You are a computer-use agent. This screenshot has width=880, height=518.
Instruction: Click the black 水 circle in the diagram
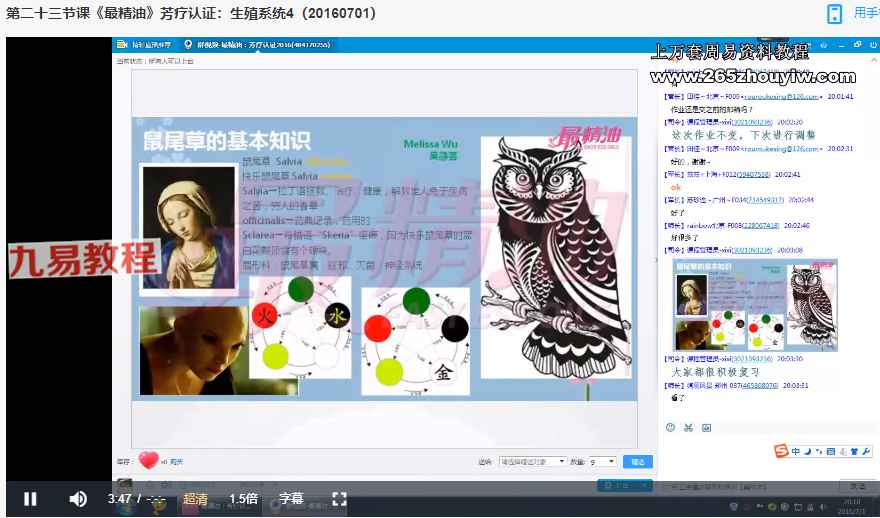337,315
